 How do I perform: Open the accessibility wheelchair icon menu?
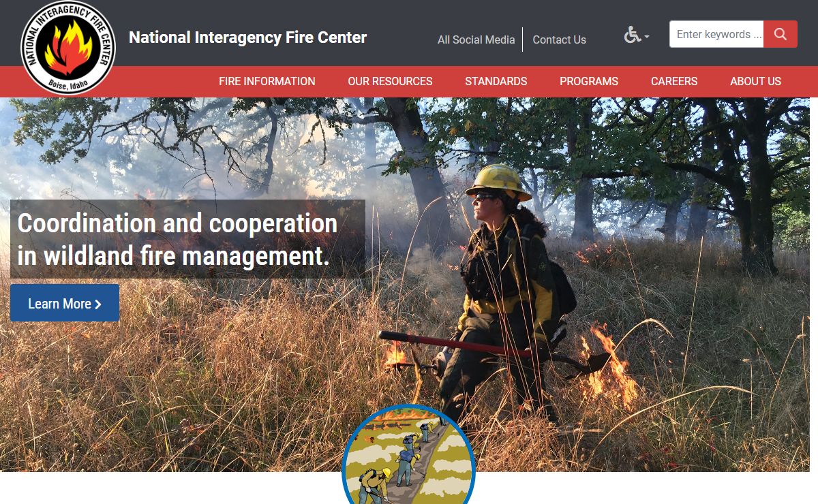coord(632,35)
